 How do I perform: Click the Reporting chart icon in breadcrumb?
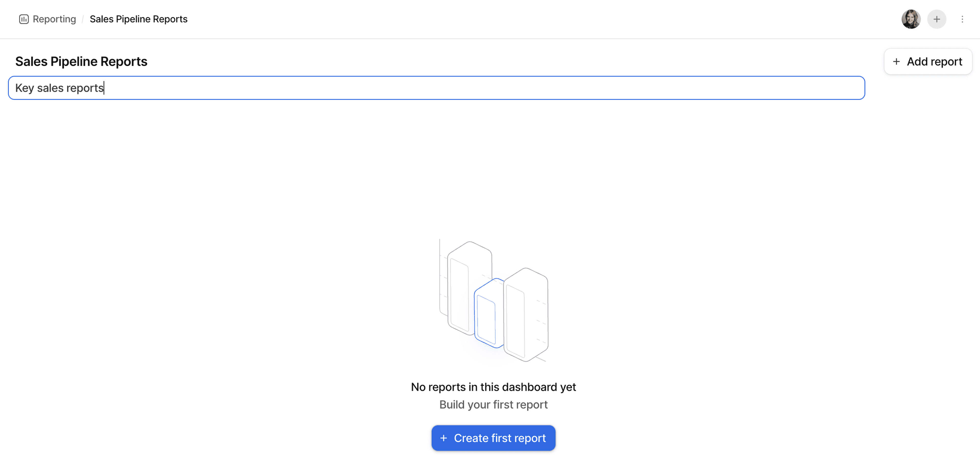(23, 19)
